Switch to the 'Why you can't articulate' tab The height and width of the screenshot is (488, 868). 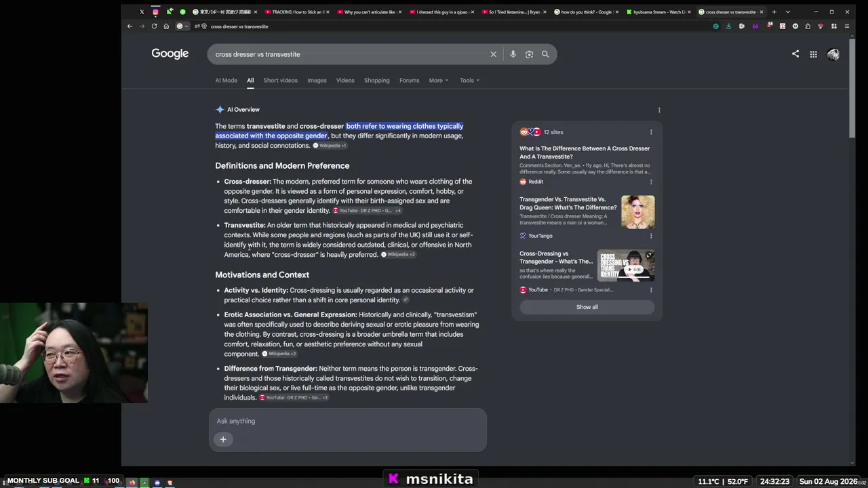point(368,12)
